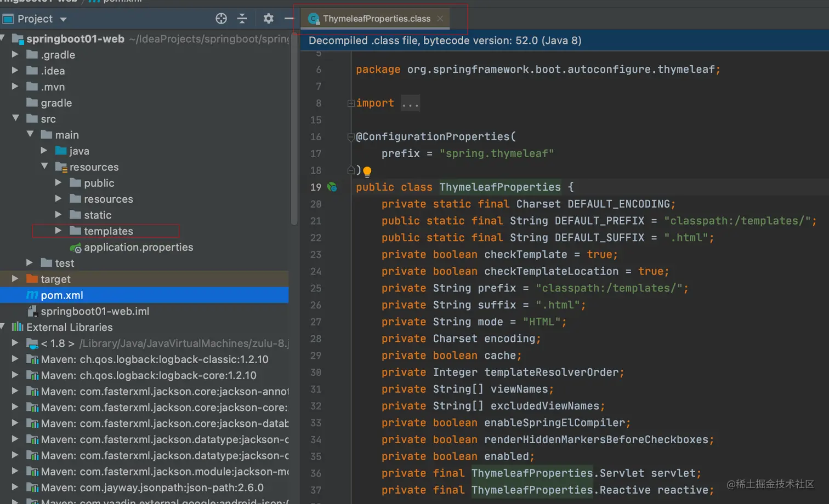Click the pom.xml Maven file icon

(32, 295)
